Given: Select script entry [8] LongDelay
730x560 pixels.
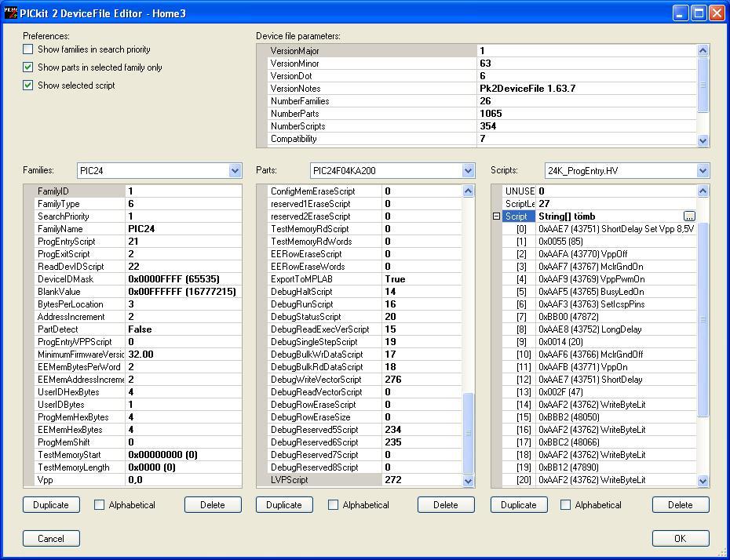Looking at the screenshot, I should pyautogui.click(x=599, y=329).
